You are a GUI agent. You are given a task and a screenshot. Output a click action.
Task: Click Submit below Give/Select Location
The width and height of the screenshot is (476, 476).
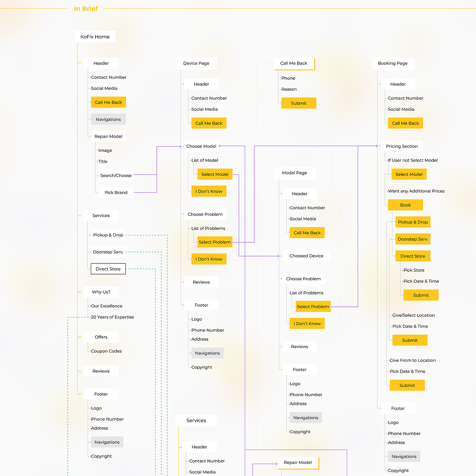click(410, 340)
